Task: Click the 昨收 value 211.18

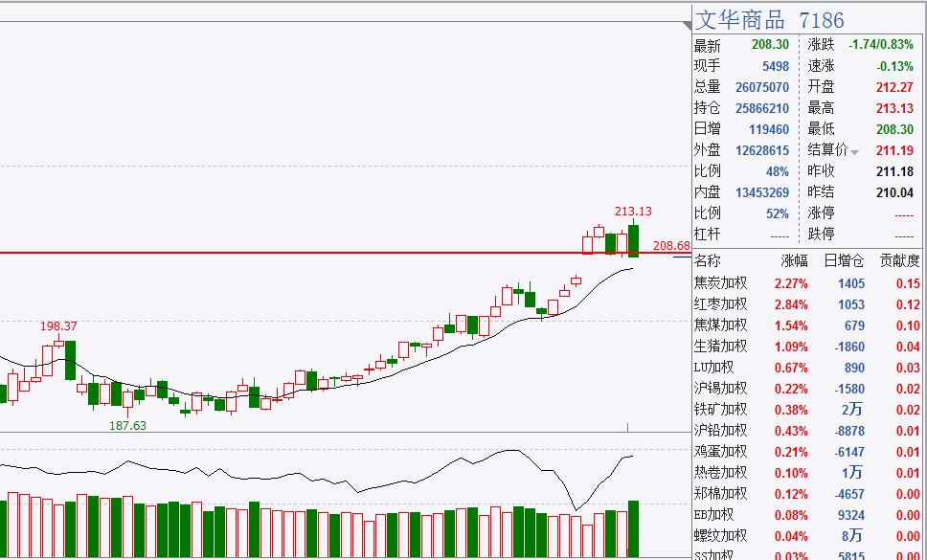Action: click(x=894, y=172)
